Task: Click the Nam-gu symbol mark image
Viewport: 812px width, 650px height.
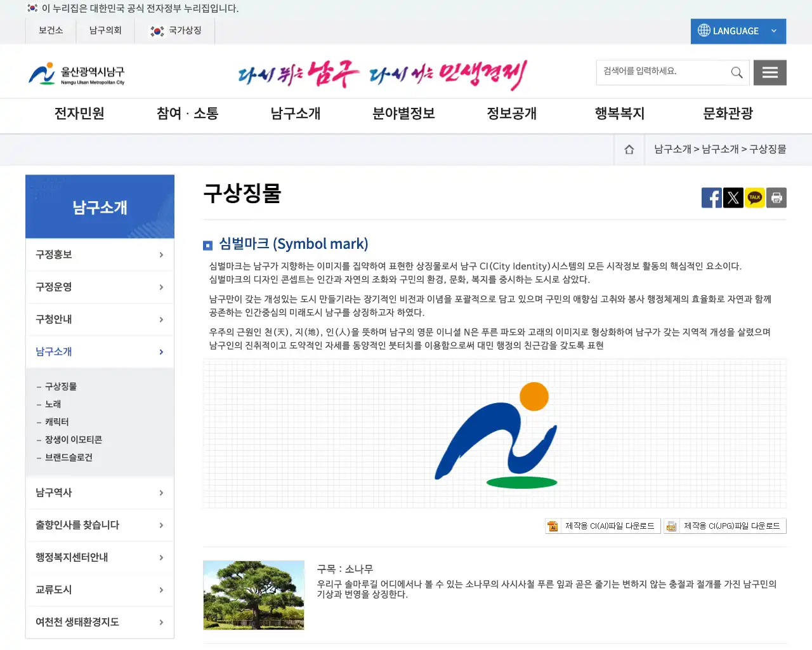Action: (x=496, y=435)
